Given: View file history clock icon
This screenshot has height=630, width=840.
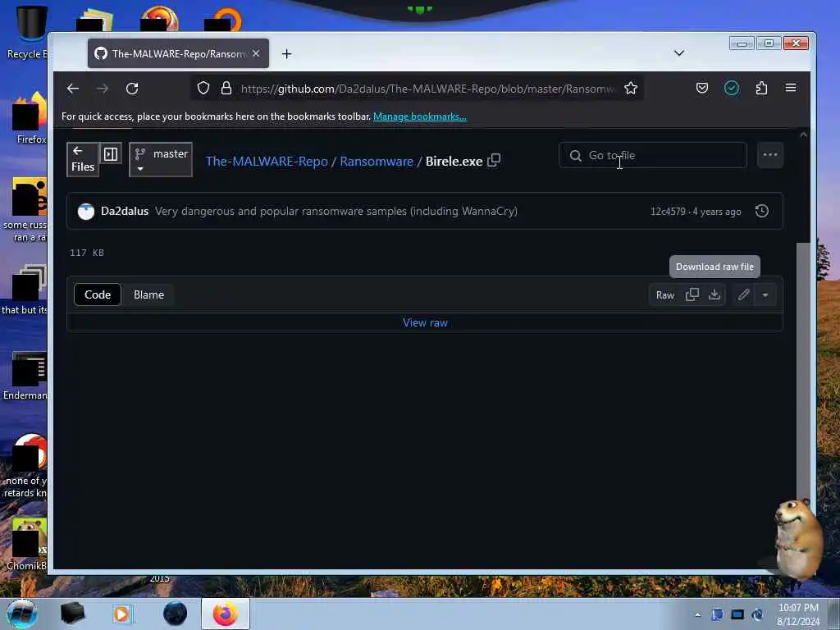Looking at the screenshot, I should (x=762, y=211).
